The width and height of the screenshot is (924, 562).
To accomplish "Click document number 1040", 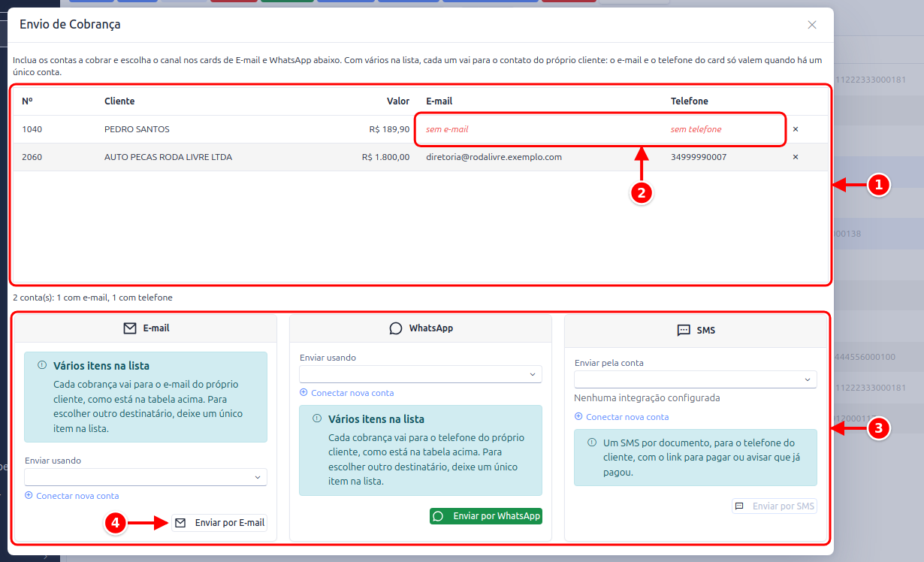I will click(32, 129).
